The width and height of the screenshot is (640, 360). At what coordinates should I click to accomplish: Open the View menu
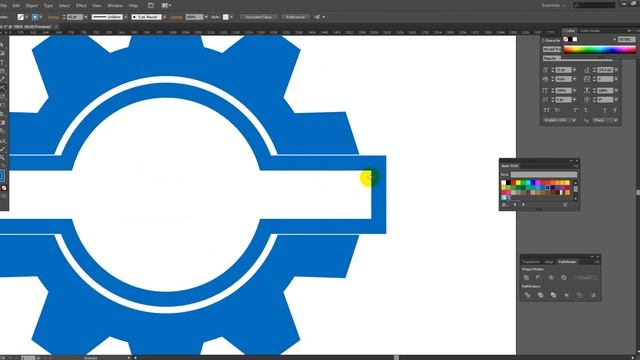coord(97,6)
